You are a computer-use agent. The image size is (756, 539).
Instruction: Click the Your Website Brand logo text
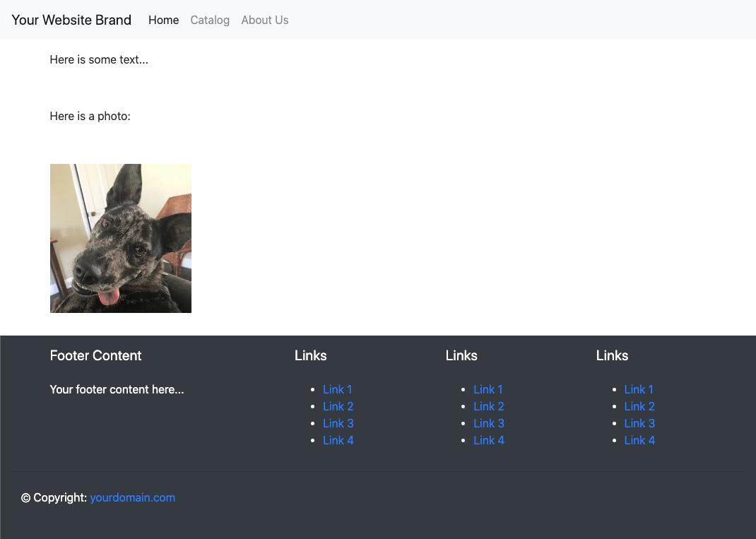pyautogui.click(x=71, y=20)
